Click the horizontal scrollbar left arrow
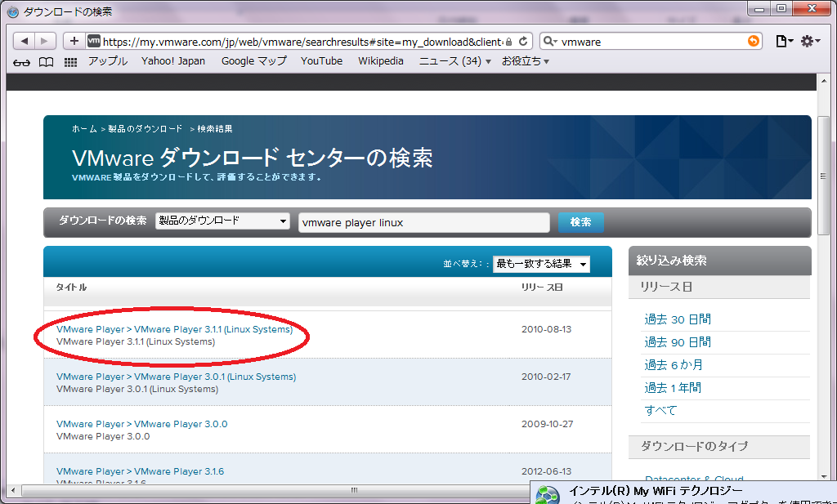Screen dimensions: 837x504 (13, 490)
